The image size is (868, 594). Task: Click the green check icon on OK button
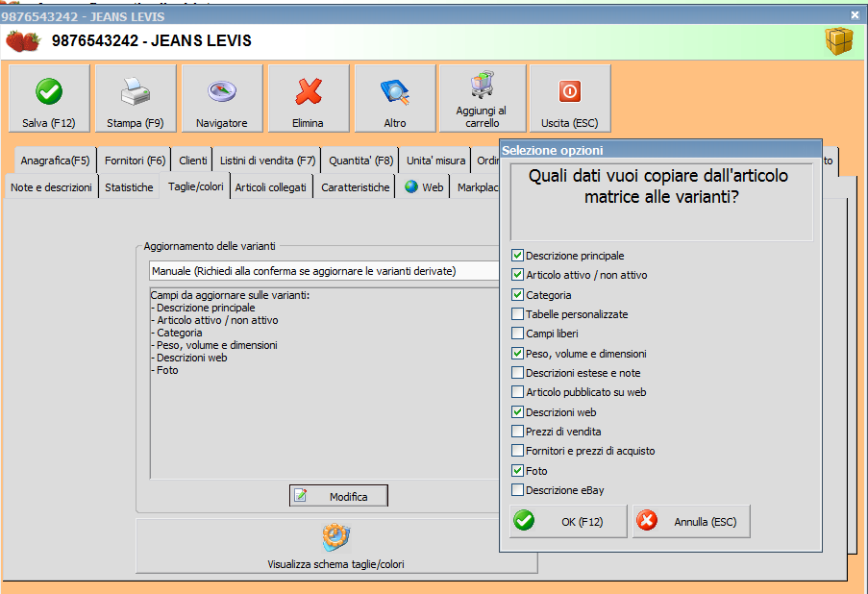tap(524, 520)
